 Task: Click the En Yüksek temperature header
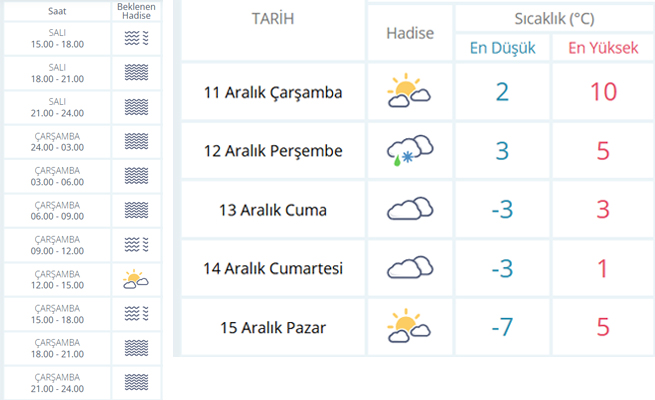click(x=603, y=48)
